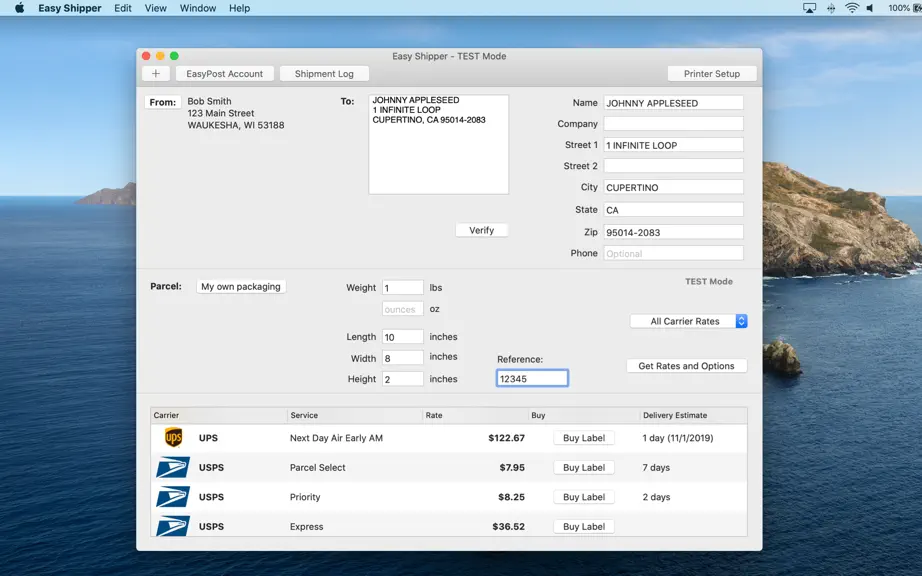922x576 pixels.
Task: Click the USPS logo for Express
Action: 173,526
